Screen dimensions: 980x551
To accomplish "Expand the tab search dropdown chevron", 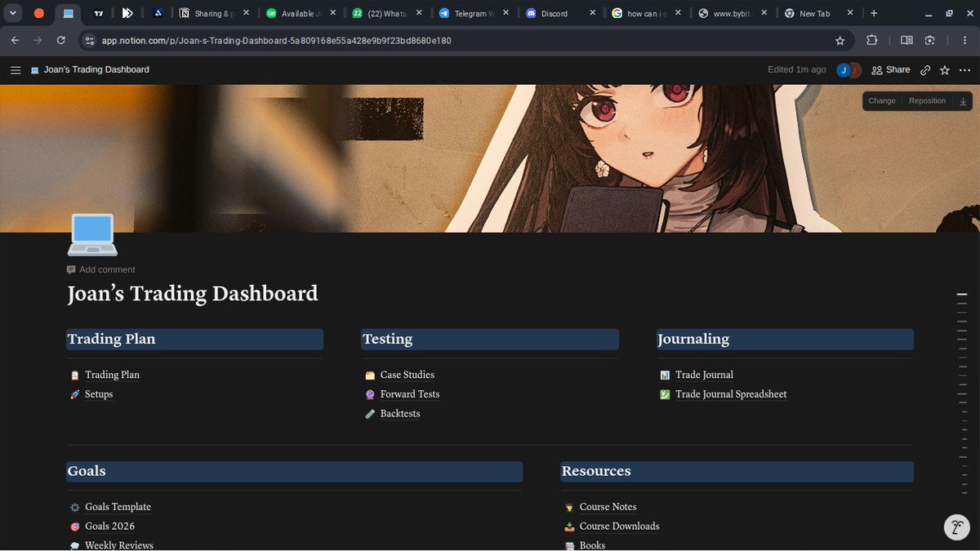I will [14, 13].
